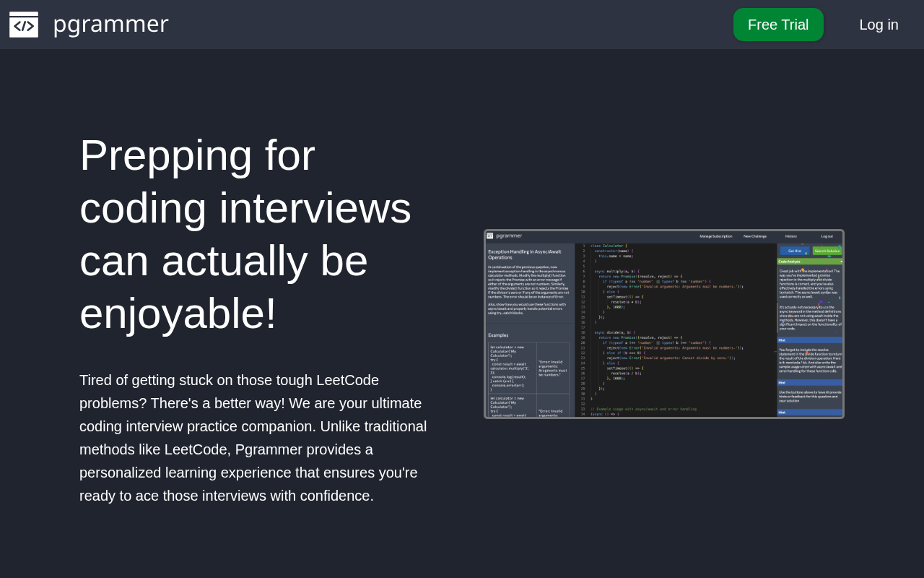Expand the second Hint section
The image size is (924, 578).
(x=809, y=383)
